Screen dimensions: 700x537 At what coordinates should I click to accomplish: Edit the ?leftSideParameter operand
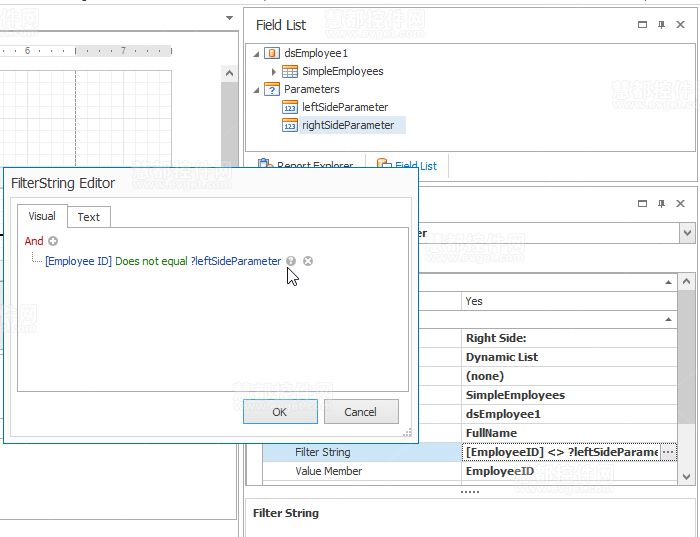[236, 261]
